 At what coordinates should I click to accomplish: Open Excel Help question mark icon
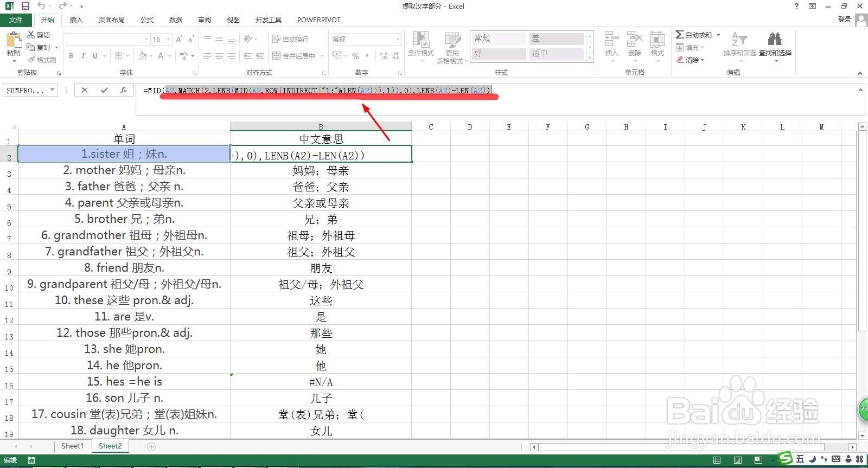click(x=796, y=6)
